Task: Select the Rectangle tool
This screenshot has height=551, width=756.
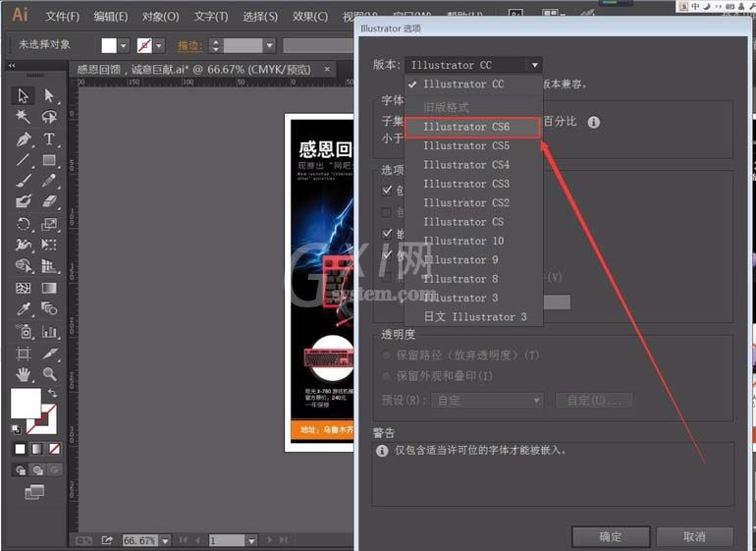Action: [49, 160]
